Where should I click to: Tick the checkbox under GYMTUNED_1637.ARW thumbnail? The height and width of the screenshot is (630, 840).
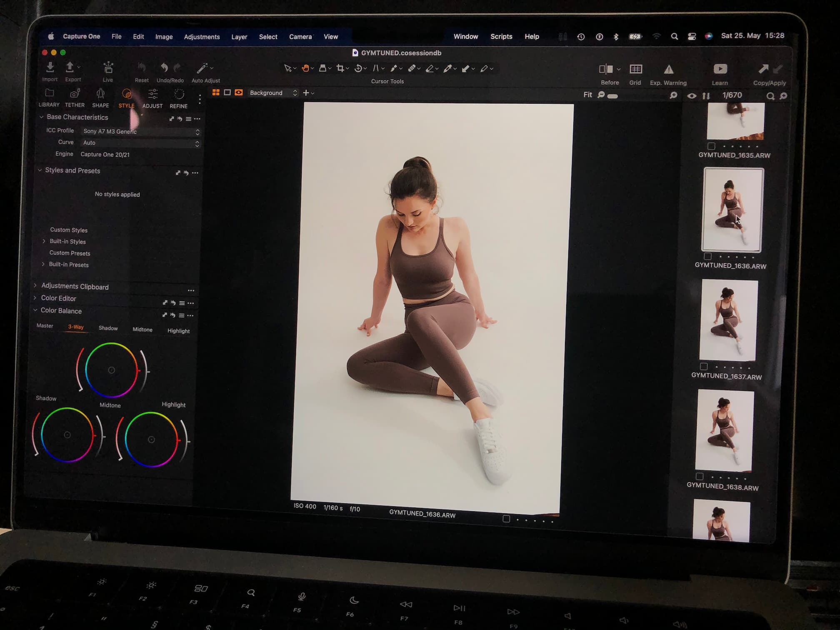point(704,367)
